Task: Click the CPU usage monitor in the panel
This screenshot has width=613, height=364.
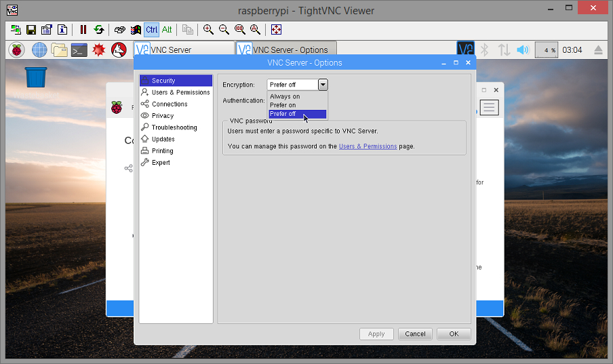Action: [x=546, y=50]
